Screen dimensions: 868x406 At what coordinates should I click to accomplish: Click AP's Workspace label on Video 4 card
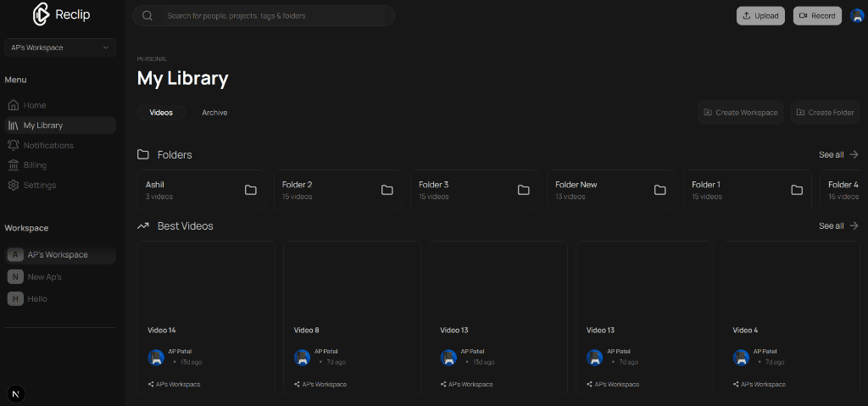pos(763,384)
